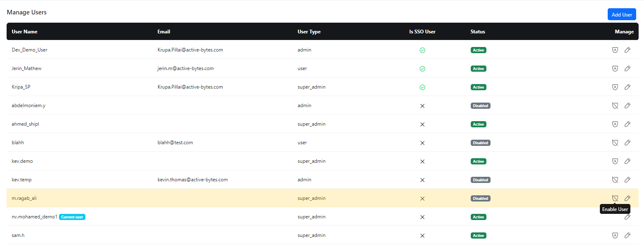Enable kev.temp via crossed shield icon
Image resolution: width=644 pixels, height=246 pixels.
click(x=615, y=180)
